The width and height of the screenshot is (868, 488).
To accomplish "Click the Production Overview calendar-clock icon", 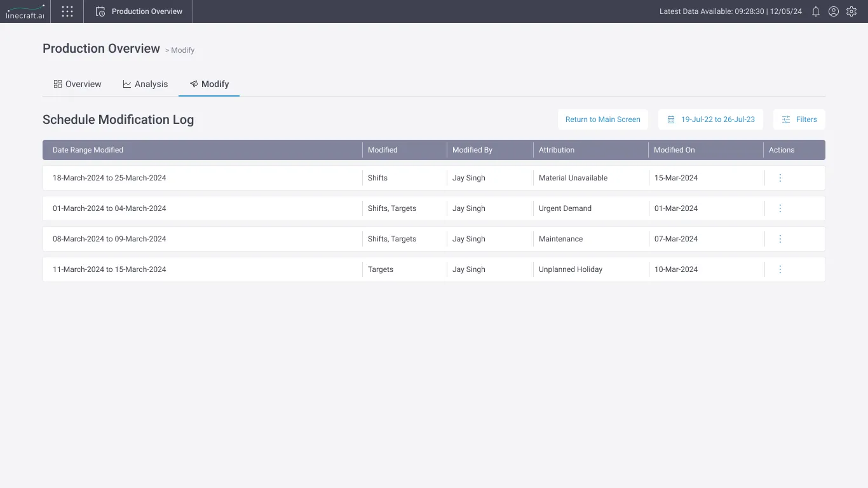I will tap(100, 11).
